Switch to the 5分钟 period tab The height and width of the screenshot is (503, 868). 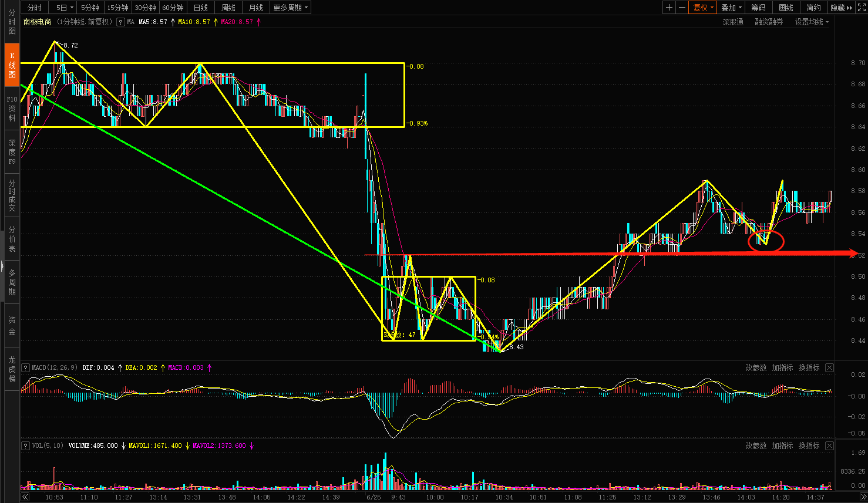tap(90, 8)
